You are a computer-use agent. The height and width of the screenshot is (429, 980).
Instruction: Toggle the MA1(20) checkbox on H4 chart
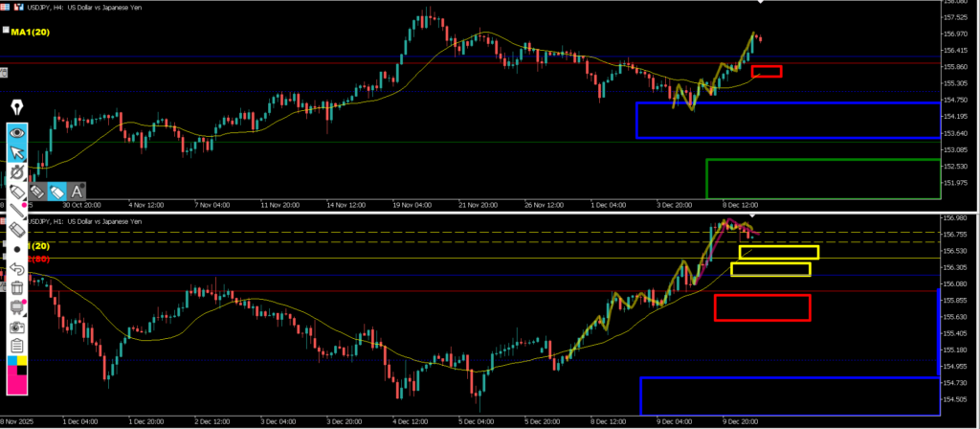pyautogui.click(x=5, y=30)
